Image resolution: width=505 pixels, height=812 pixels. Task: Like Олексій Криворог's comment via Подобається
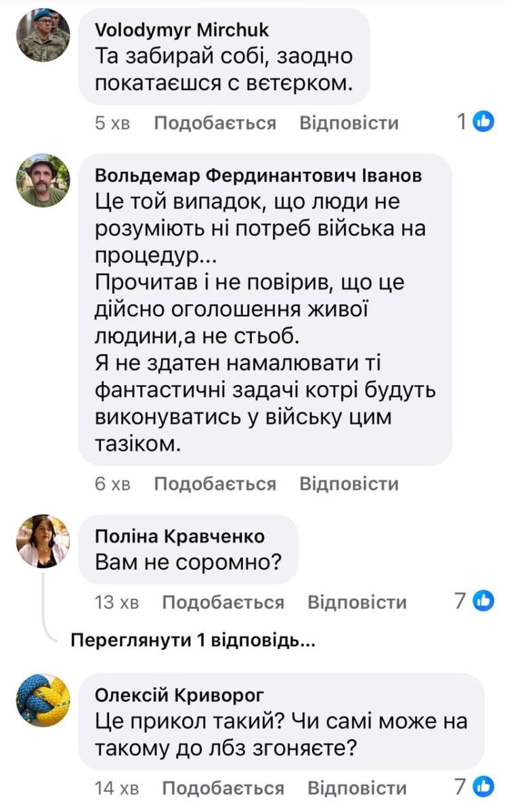click(223, 788)
